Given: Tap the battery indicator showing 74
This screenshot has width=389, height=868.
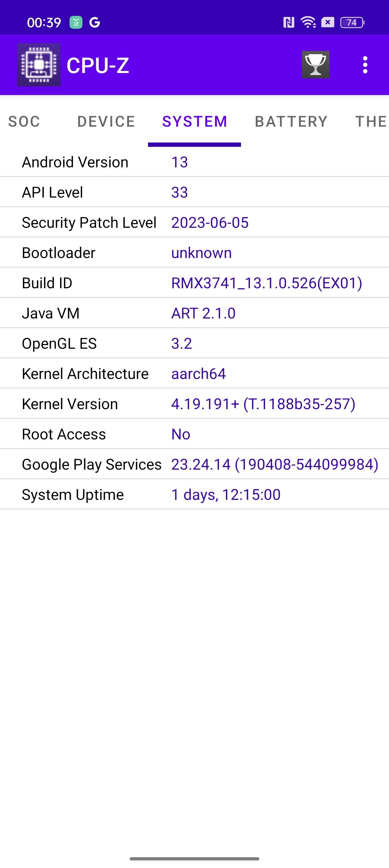Looking at the screenshot, I should click(x=352, y=22).
